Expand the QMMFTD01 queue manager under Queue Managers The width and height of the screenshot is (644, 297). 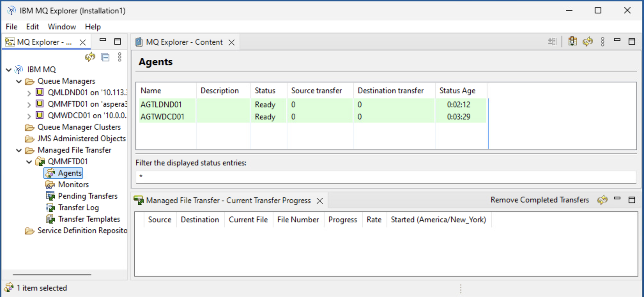[x=29, y=104]
